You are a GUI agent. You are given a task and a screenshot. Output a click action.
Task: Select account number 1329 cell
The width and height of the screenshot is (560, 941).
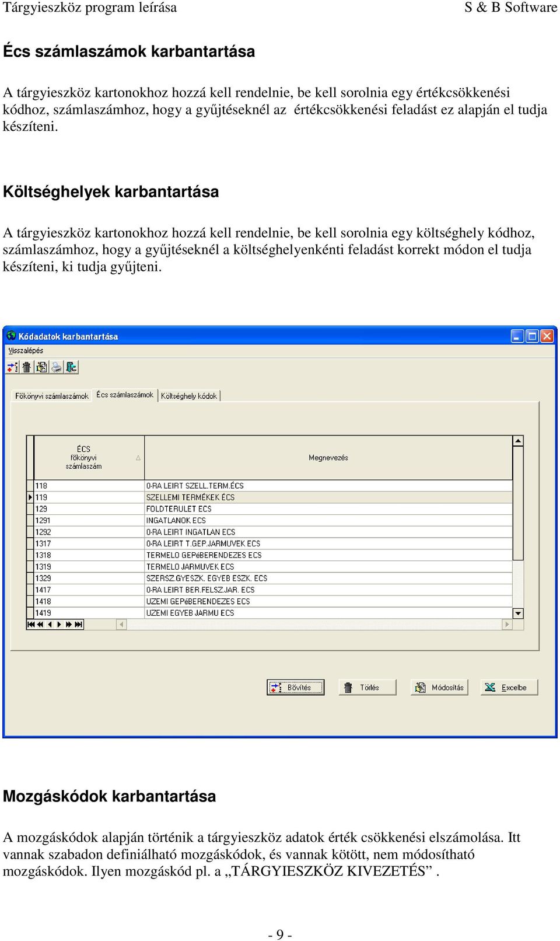coord(89,578)
